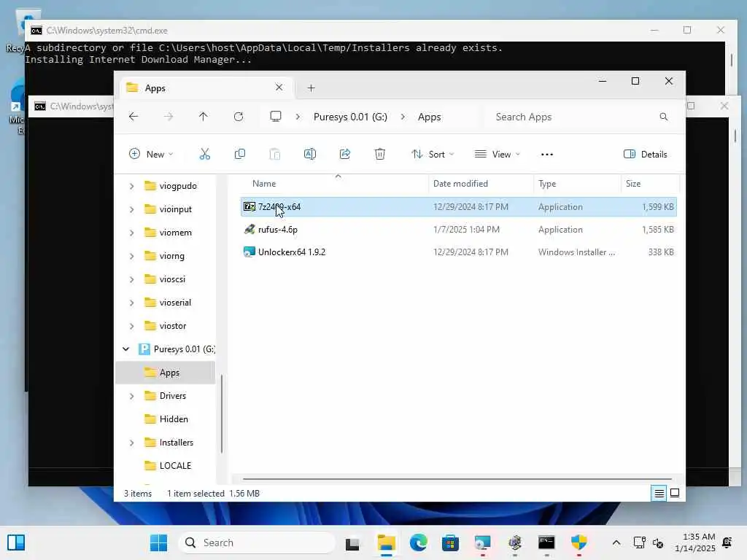The height and width of the screenshot is (560, 747).
Task: Select the Unlockerx64 1.9.2 installer file
Action: (x=458, y=252)
